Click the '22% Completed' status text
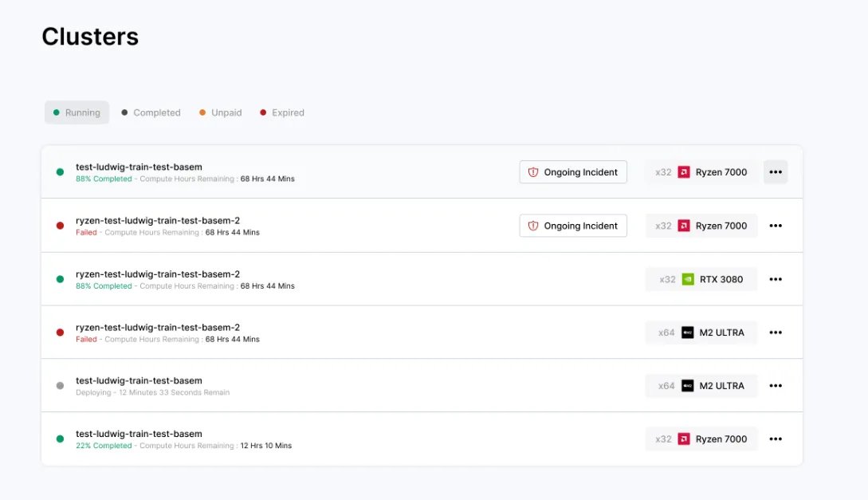The width and height of the screenshot is (868, 500). tap(104, 446)
